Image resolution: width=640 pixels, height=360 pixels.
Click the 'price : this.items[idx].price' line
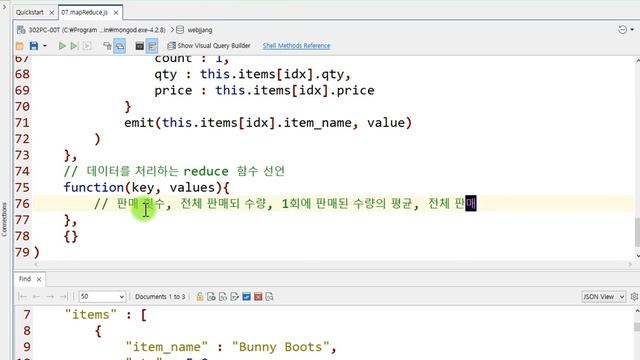[264, 90]
